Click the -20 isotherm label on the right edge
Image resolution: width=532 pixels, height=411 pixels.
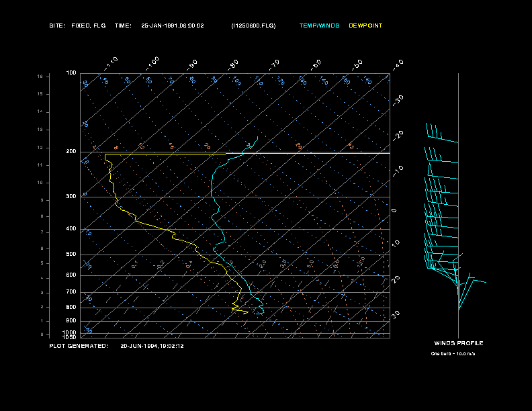(x=398, y=136)
